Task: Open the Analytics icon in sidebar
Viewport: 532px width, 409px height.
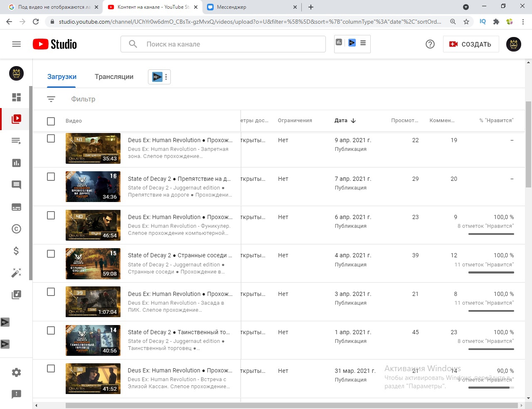Action: 17,163
